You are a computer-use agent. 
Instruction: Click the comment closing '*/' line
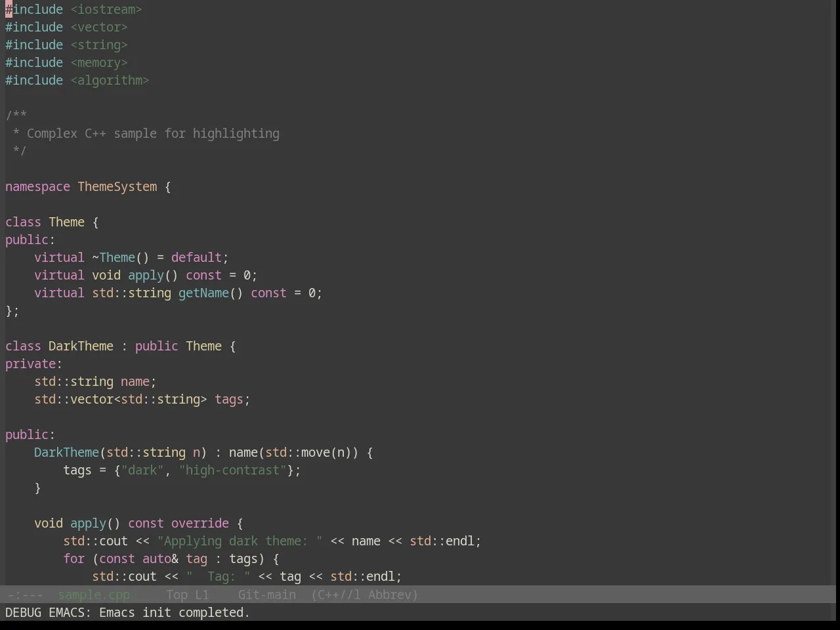(19, 151)
